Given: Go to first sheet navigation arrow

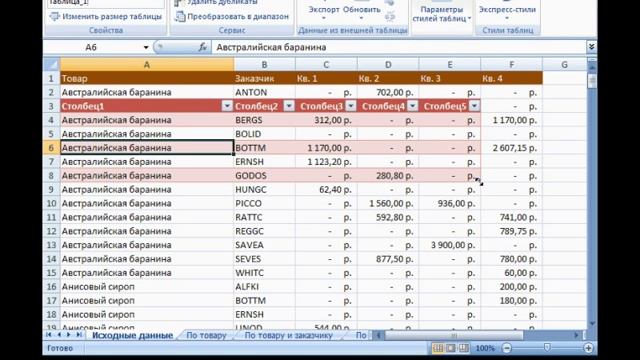Looking at the screenshot, I should 49,335.
